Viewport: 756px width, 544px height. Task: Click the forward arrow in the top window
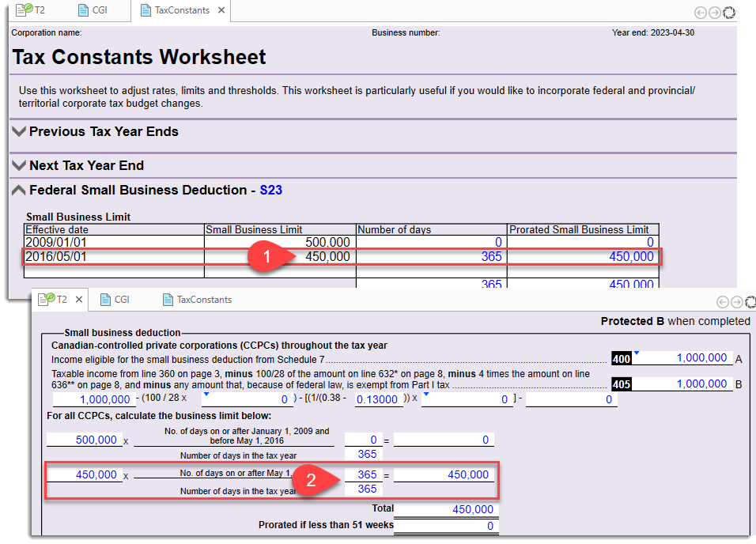click(715, 13)
